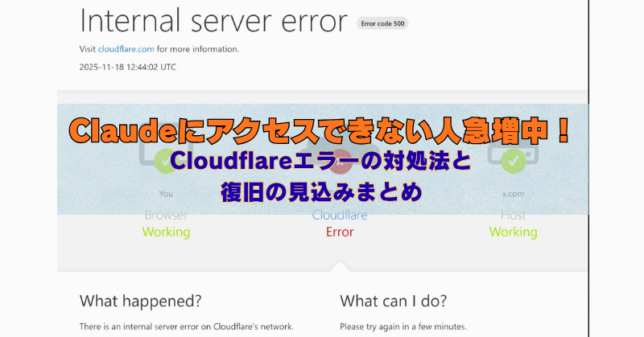The height and width of the screenshot is (337, 644).
Task: Click the x.com host label
Action: point(513,194)
